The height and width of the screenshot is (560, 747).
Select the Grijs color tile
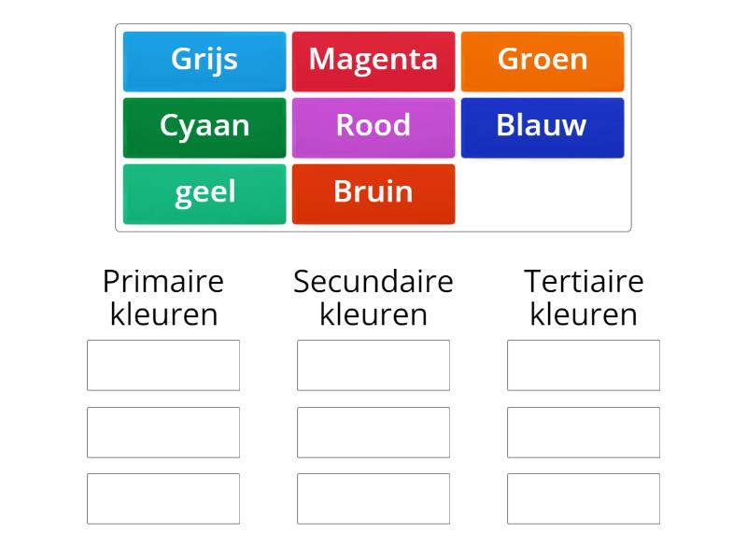coord(204,60)
